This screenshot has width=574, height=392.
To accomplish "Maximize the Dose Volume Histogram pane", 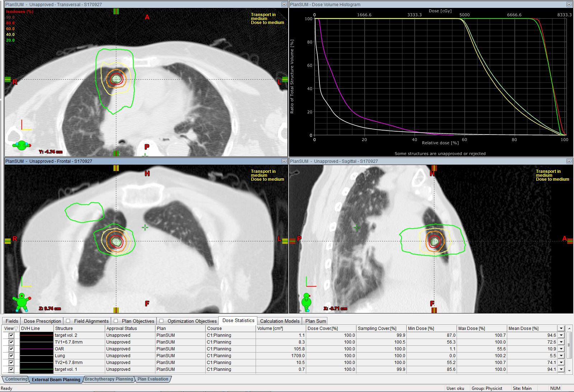I will pyautogui.click(x=569, y=5).
